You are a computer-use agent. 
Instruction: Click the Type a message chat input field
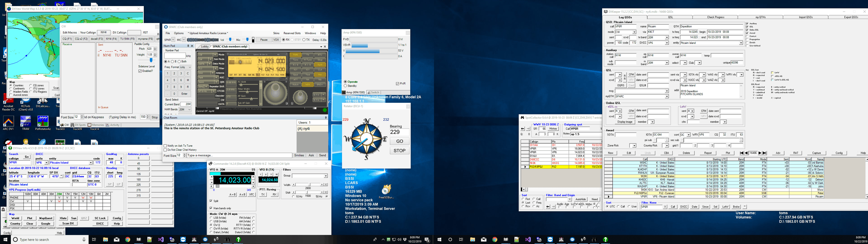pyautogui.click(x=239, y=156)
